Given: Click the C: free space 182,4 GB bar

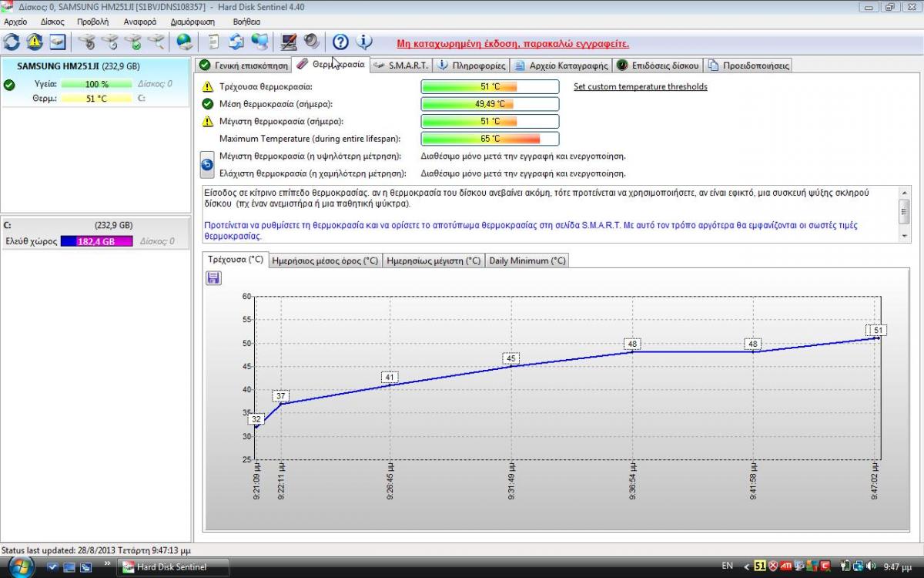Looking at the screenshot, I should pos(96,241).
